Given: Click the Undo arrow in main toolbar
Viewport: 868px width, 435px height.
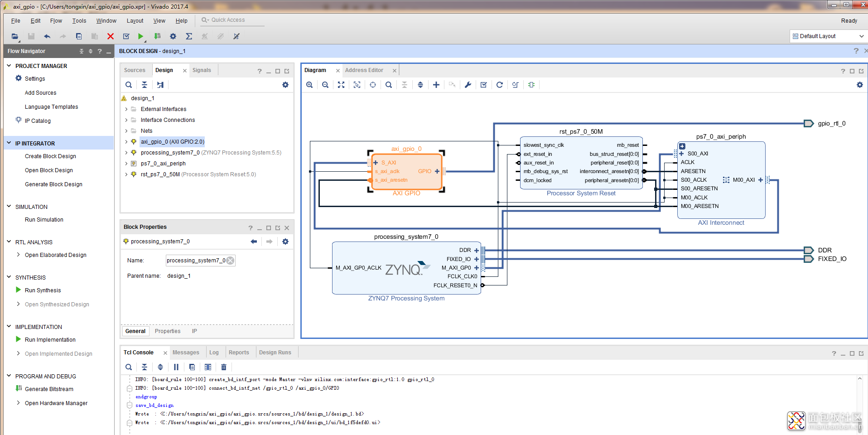Looking at the screenshot, I should 47,36.
